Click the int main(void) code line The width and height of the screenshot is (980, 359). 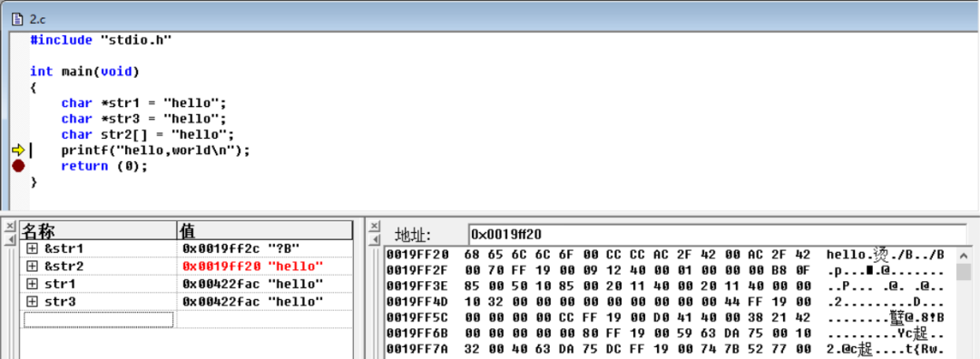(85, 72)
